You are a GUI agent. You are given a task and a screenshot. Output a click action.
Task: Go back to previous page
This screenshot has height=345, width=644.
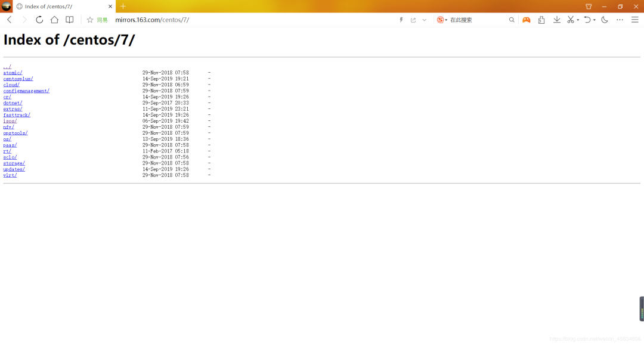click(x=10, y=20)
